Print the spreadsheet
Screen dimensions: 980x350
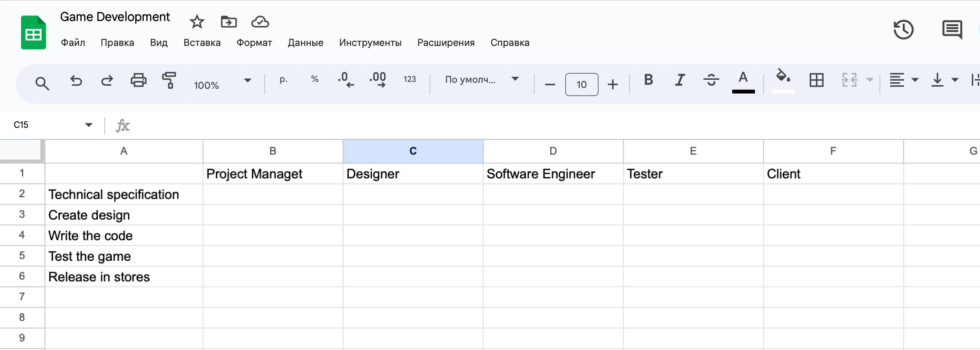(138, 80)
